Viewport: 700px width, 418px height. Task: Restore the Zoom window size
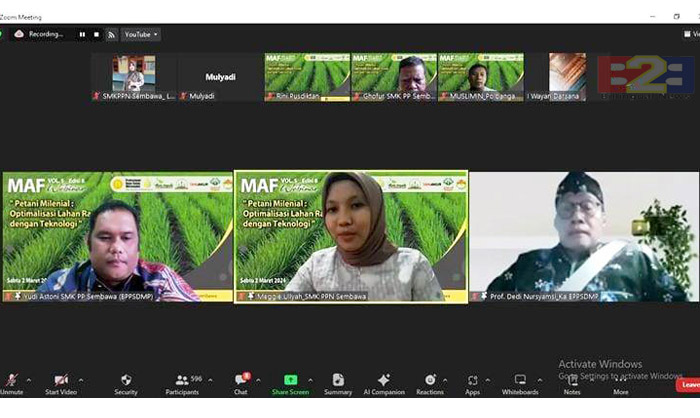[677, 17]
